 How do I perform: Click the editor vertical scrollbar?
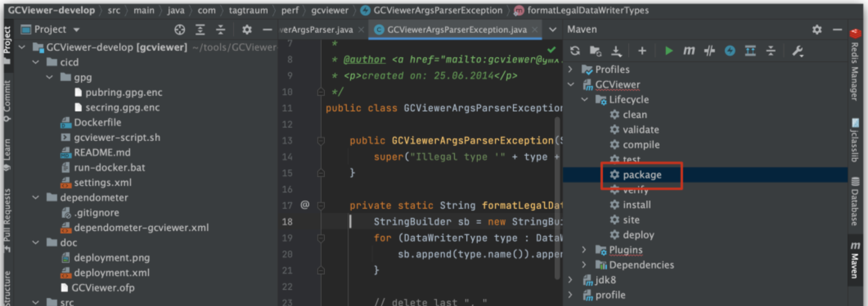tap(557, 199)
